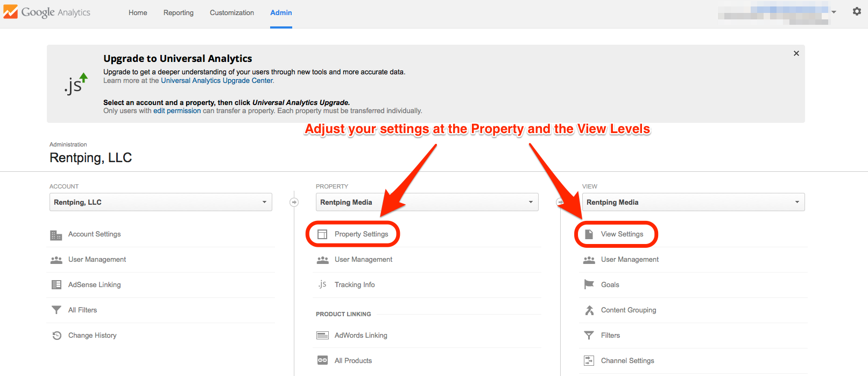Screen dimensions: 868x376
Task: Select the Admin tab
Action: pos(281,12)
